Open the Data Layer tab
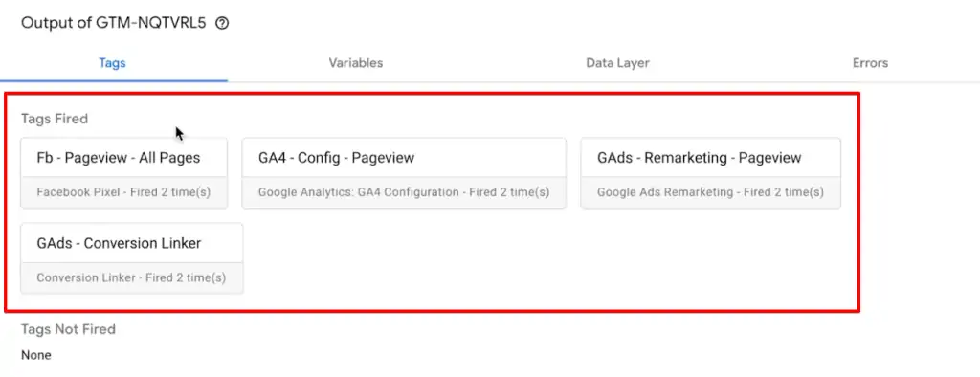 tap(617, 63)
